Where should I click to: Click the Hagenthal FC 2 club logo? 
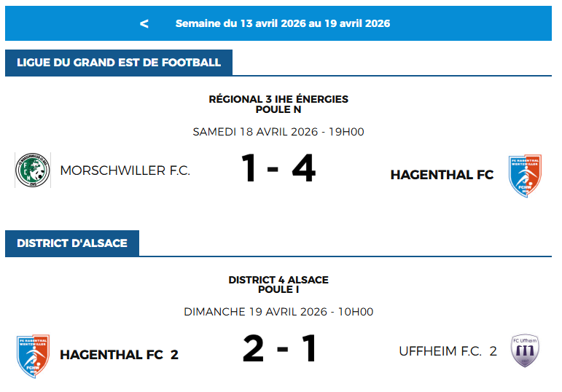point(32,355)
